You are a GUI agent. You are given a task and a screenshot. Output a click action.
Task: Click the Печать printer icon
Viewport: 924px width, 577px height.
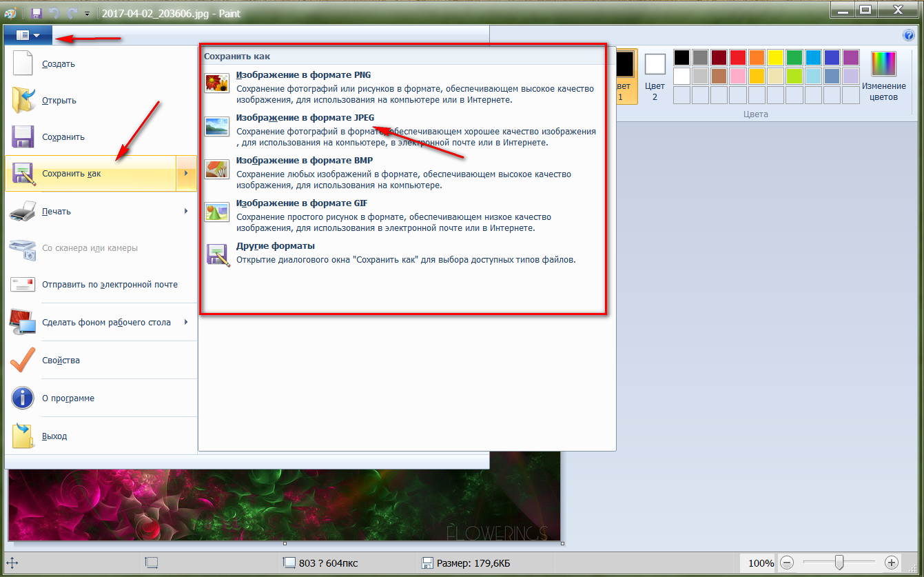[23, 211]
